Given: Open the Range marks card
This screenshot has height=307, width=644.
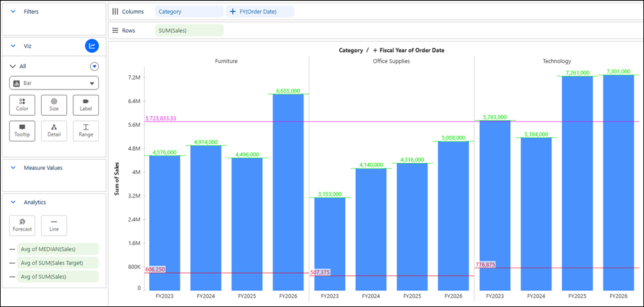Looking at the screenshot, I should (86, 131).
